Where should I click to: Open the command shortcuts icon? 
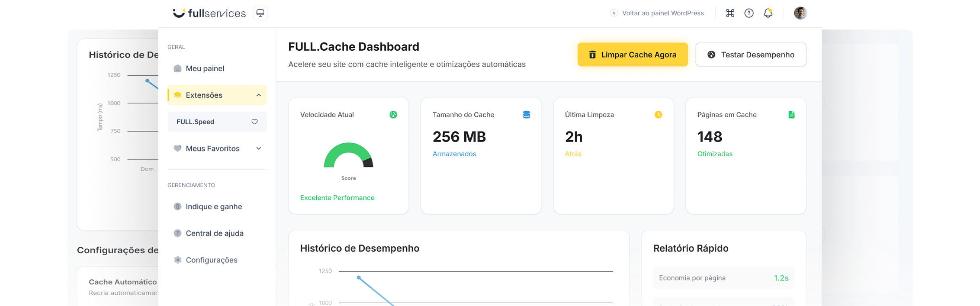point(730,13)
